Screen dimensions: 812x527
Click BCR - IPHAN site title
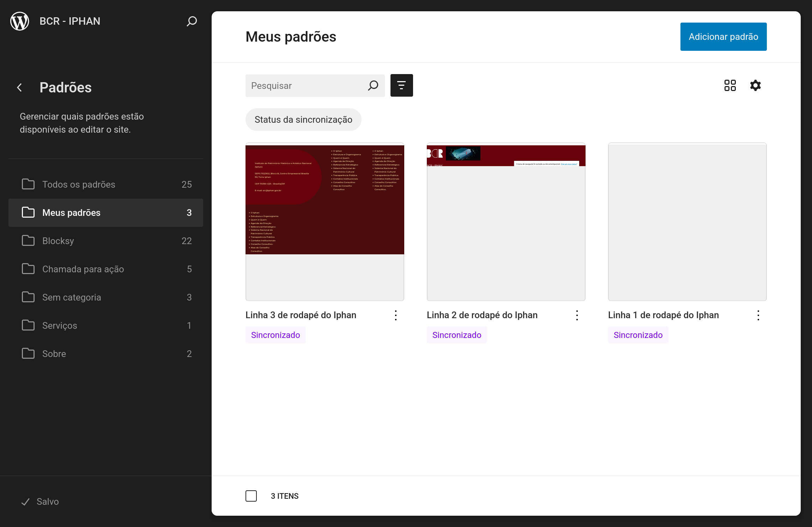click(x=70, y=21)
